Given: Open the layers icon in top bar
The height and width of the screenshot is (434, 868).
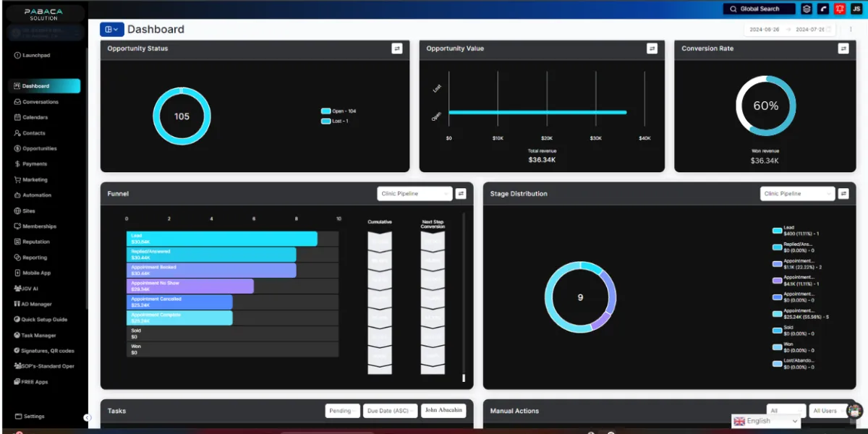Looking at the screenshot, I should coord(807,9).
